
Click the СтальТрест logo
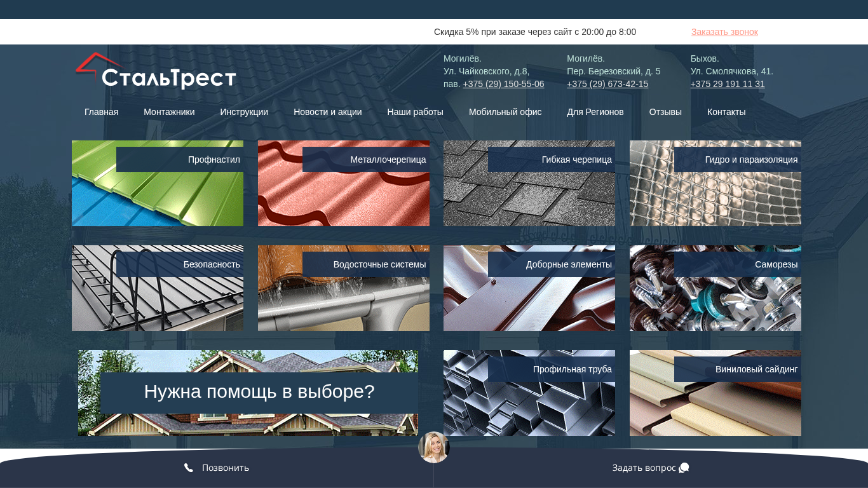click(x=156, y=71)
